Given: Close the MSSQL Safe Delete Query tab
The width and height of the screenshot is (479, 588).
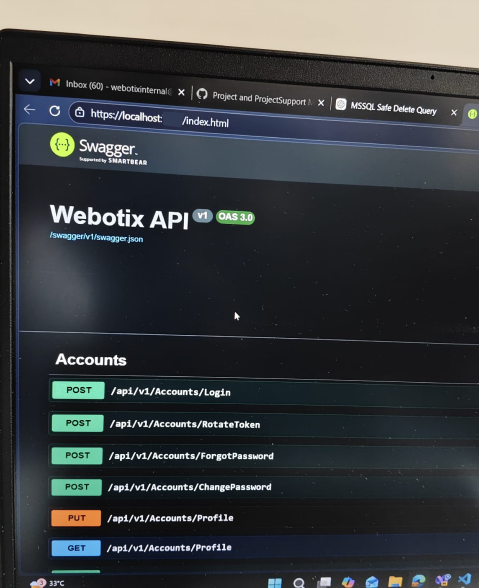Looking at the screenshot, I should (x=454, y=112).
